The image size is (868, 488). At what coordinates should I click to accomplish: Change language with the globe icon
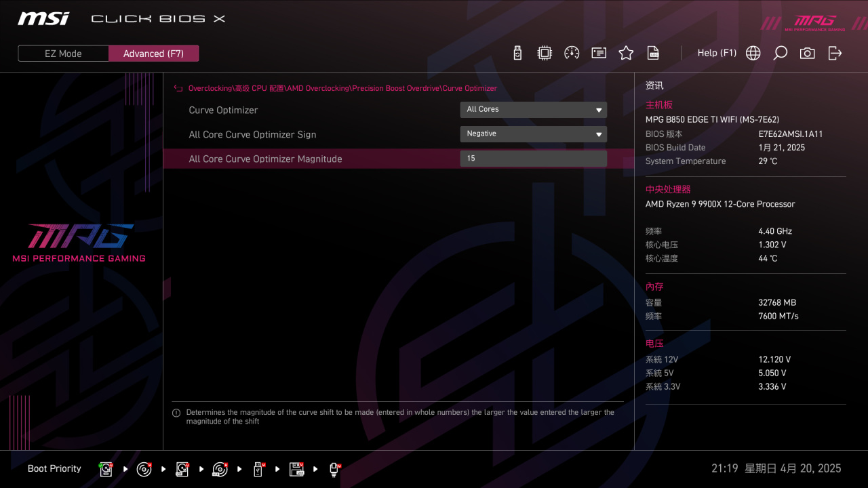(753, 53)
